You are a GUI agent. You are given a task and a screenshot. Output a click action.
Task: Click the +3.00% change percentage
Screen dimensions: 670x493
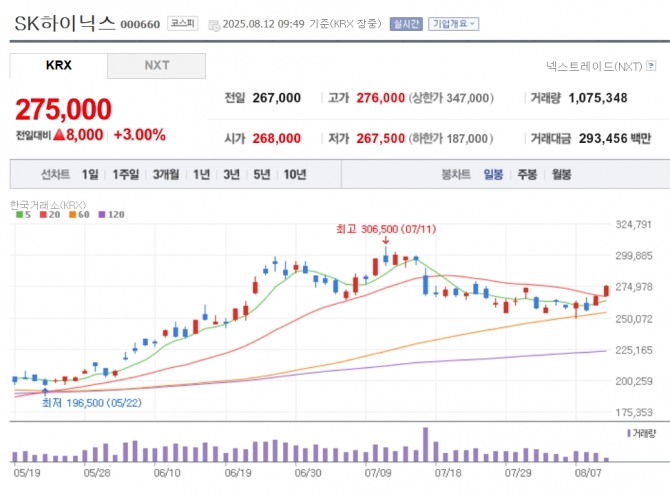click(140, 135)
